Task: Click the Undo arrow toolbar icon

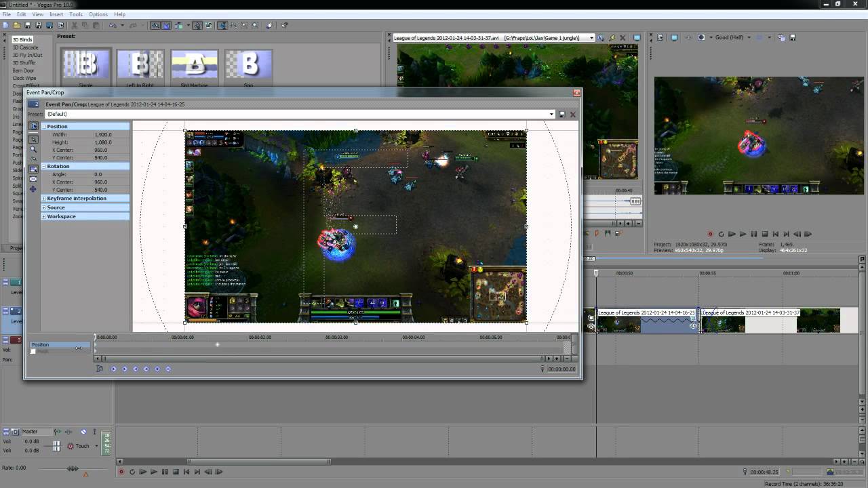Action: point(112,26)
